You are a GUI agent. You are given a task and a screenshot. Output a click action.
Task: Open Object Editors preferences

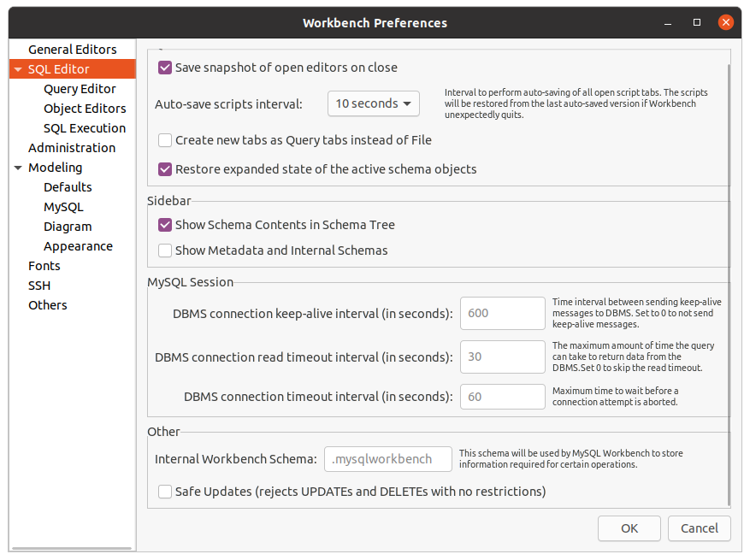coord(85,109)
